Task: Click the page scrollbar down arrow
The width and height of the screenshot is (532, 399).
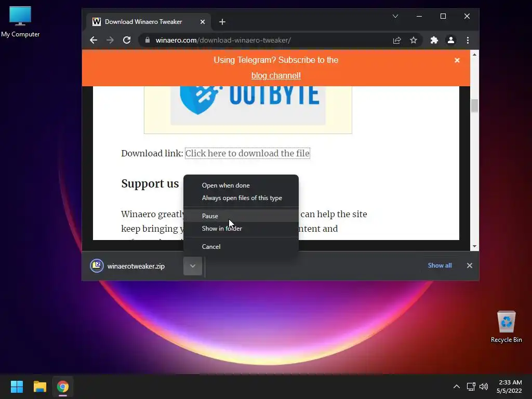Action: click(x=474, y=246)
